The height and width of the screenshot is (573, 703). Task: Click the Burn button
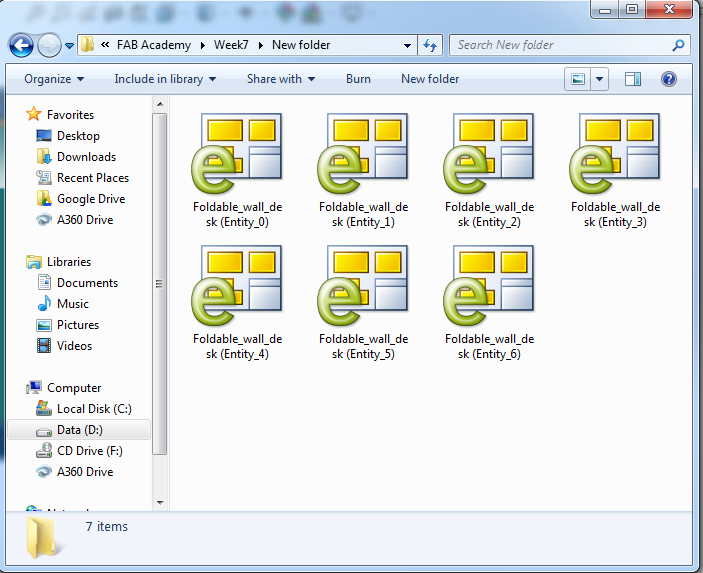click(358, 79)
